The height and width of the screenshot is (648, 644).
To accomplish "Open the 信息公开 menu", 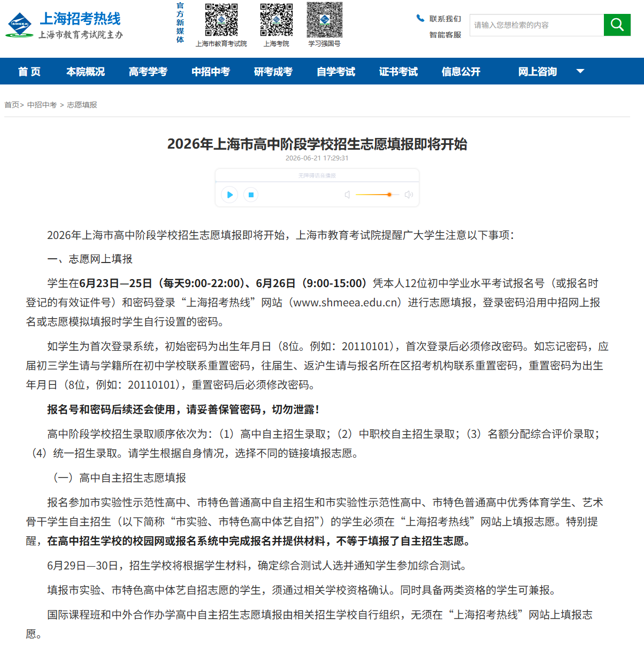I will coord(461,72).
